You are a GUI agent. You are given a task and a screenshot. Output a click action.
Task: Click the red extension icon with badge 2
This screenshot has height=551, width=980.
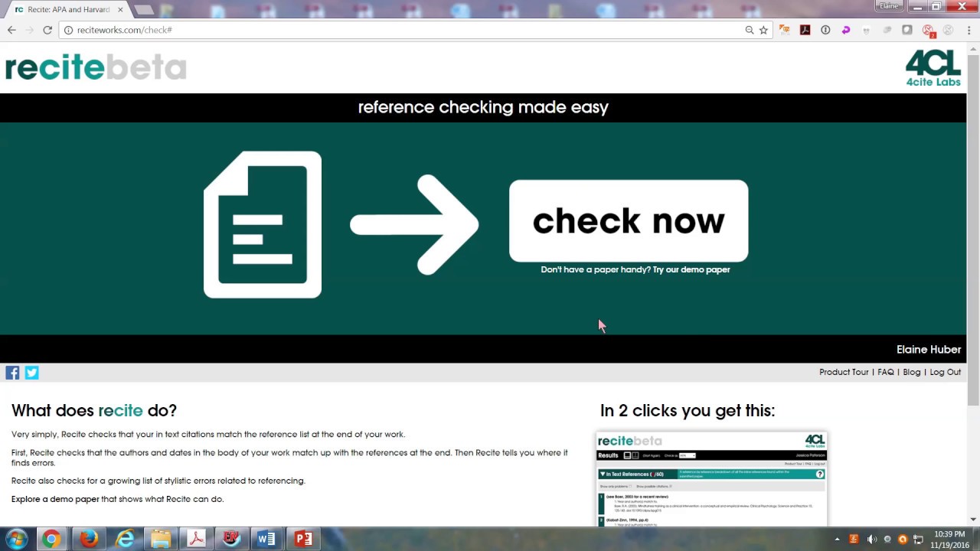(x=928, y=31)
